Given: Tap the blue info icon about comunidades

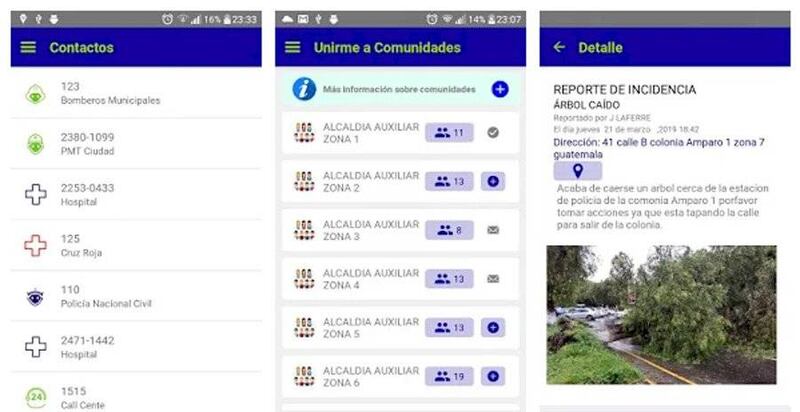Looking at the screenshot, I should pos(304,89).
